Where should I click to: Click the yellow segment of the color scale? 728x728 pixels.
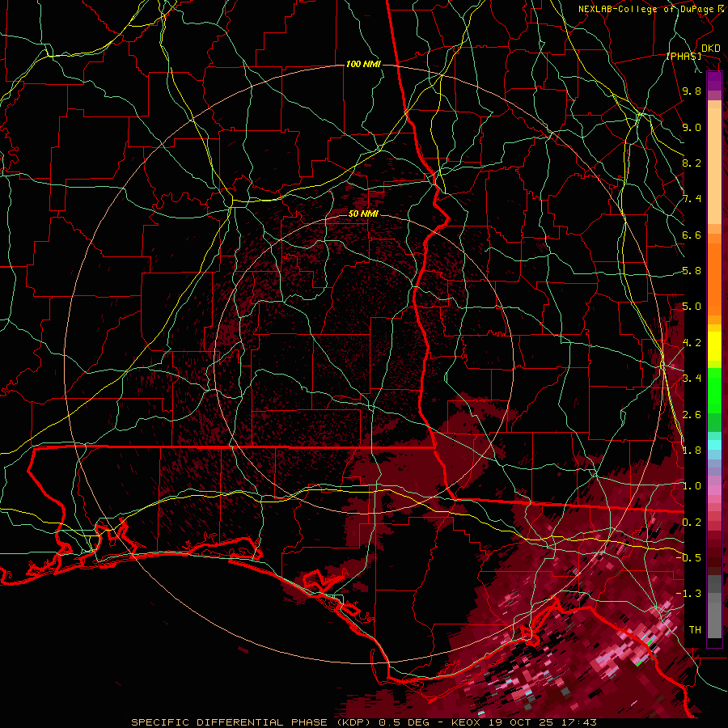(x=714, y=346)
